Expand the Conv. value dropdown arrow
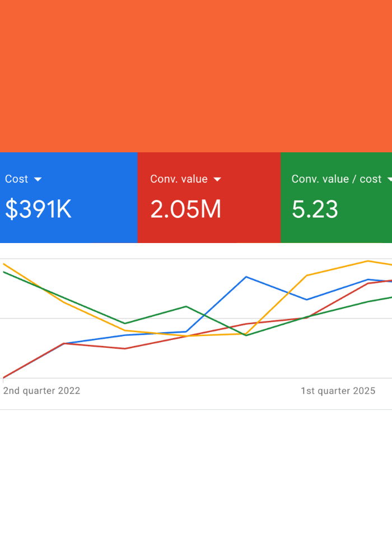Image resolution: width=392 pixels, height=560 pixels. tap(217, 179)
